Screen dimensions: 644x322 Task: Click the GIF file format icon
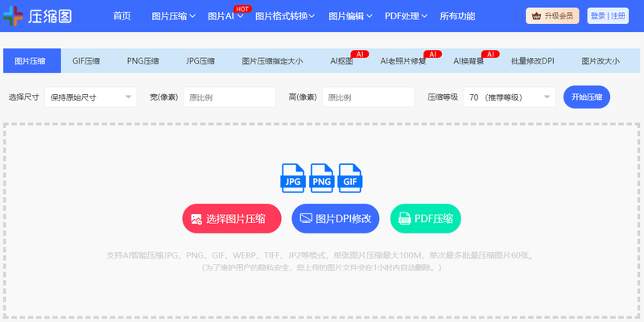pyautogui.click(x=350, y=177)
